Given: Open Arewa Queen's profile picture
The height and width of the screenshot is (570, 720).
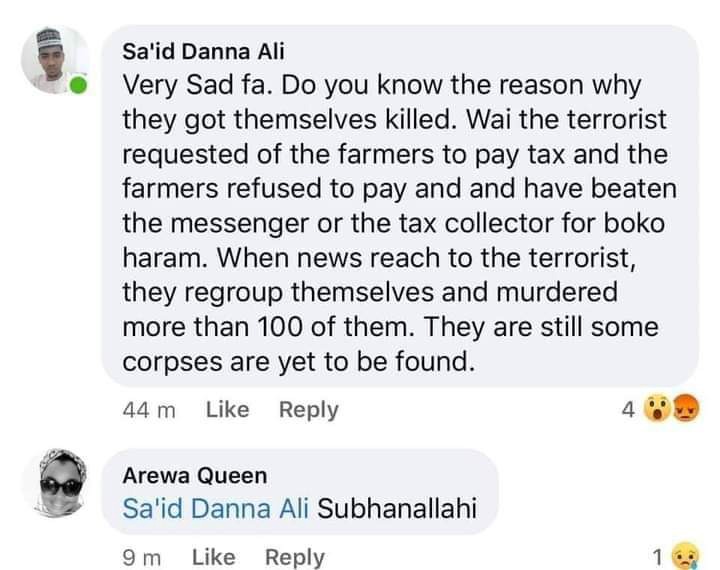Looking at the screenshot, I should 56,483.
